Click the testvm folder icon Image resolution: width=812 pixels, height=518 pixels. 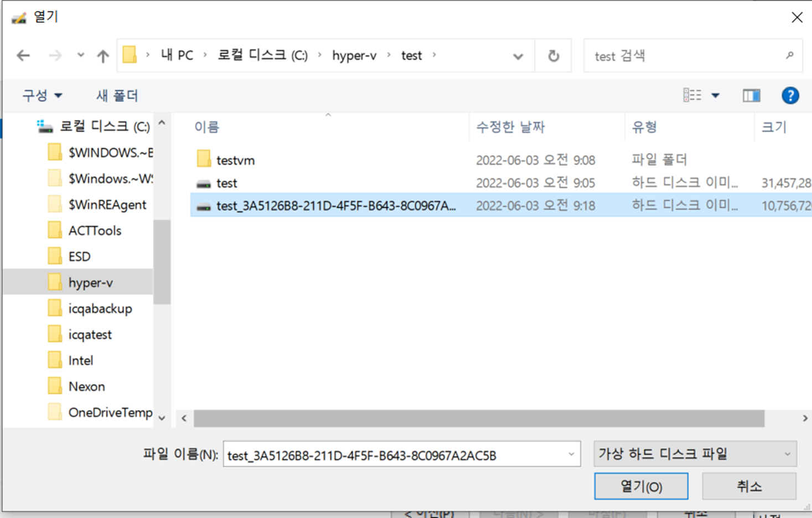click(204, 160)
